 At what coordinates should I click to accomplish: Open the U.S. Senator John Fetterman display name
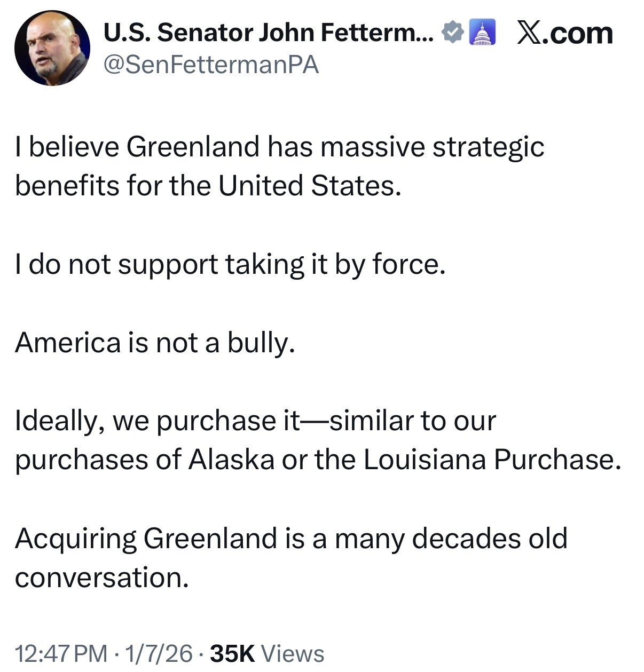point(269,33)
